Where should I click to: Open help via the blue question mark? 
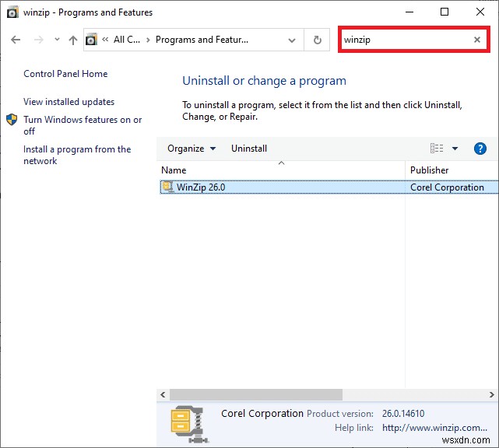point(480,149)
